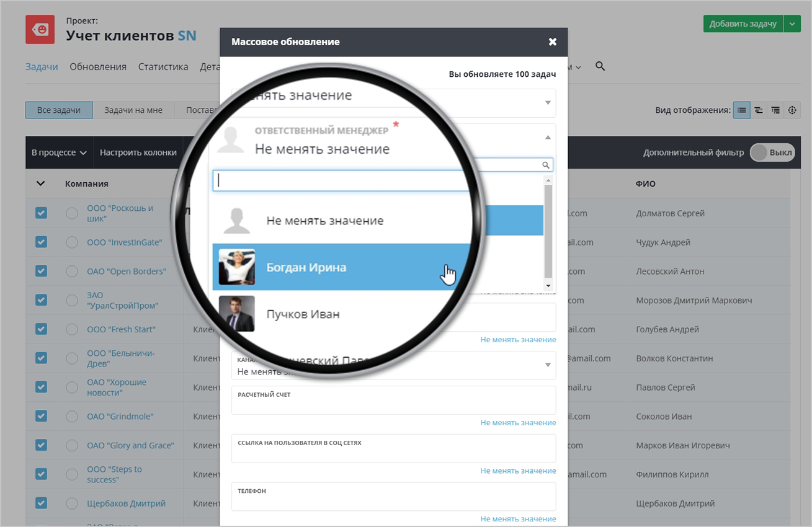This screenshot has height=527, width=812.
Task: Open search with the magnifier icon
Action: coord(600,66)
